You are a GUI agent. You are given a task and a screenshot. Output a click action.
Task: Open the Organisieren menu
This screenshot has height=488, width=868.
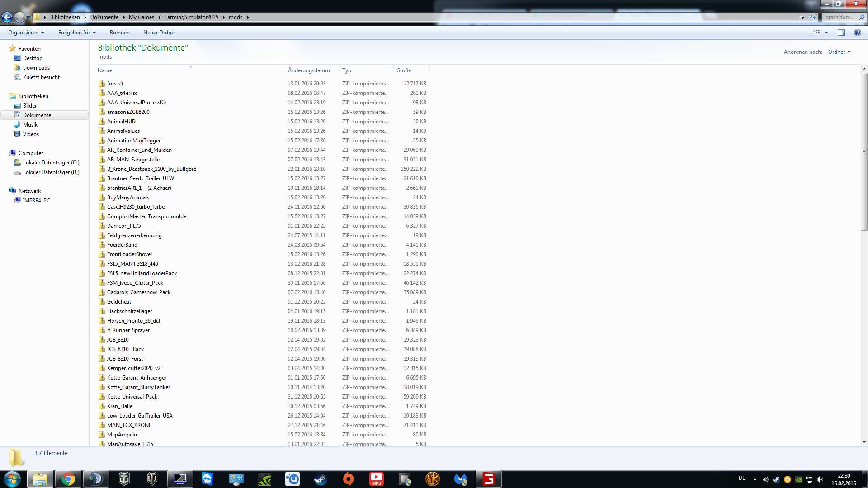click(26, 33)
